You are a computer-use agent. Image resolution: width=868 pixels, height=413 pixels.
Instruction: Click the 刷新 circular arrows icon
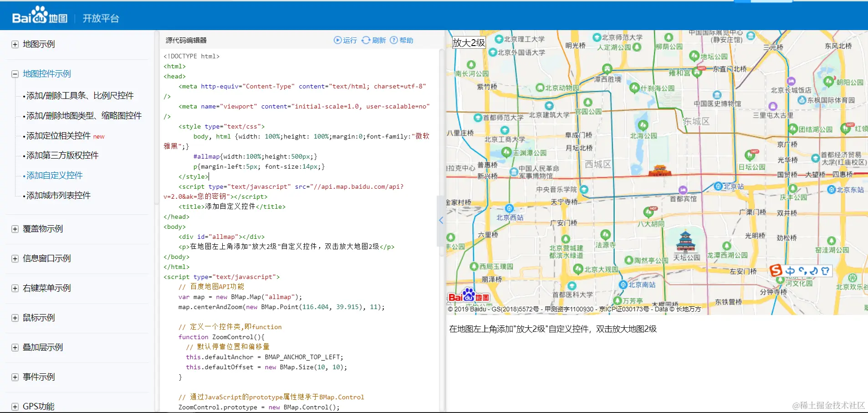pyautogui.click(x=366, y=40)
